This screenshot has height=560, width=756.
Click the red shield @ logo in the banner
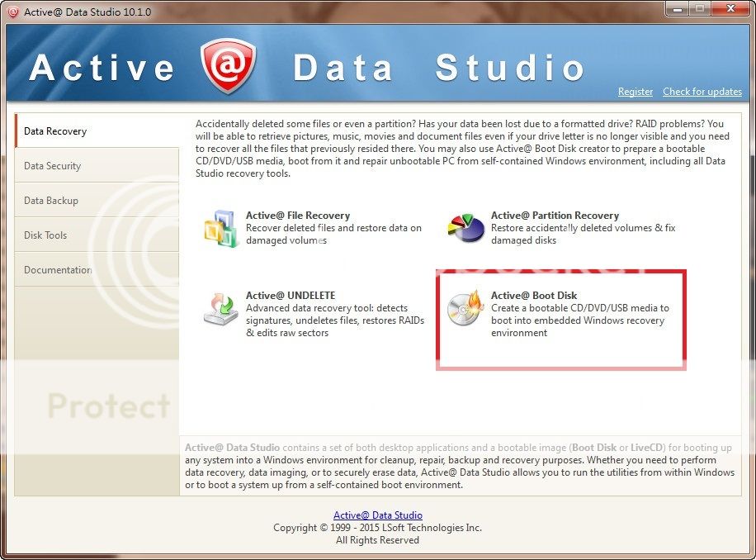[x=228, y=65]
